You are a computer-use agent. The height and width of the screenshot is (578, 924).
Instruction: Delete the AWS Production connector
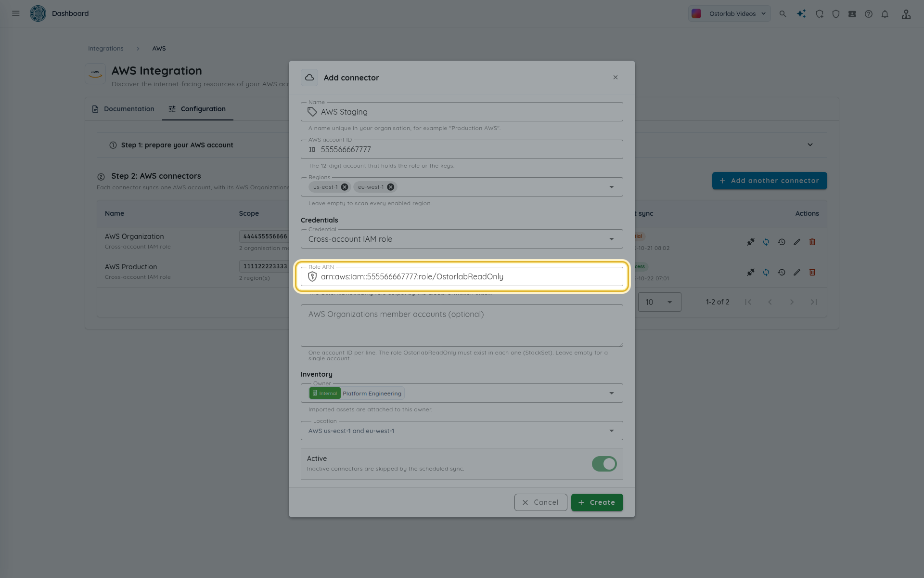click(812, 272)
